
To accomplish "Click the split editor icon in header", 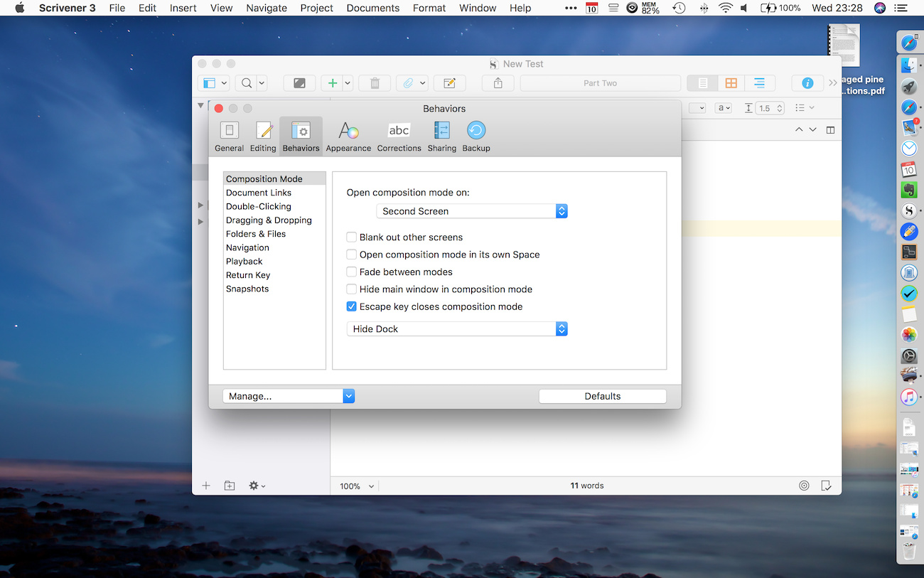I will click(x=830, y=130).
